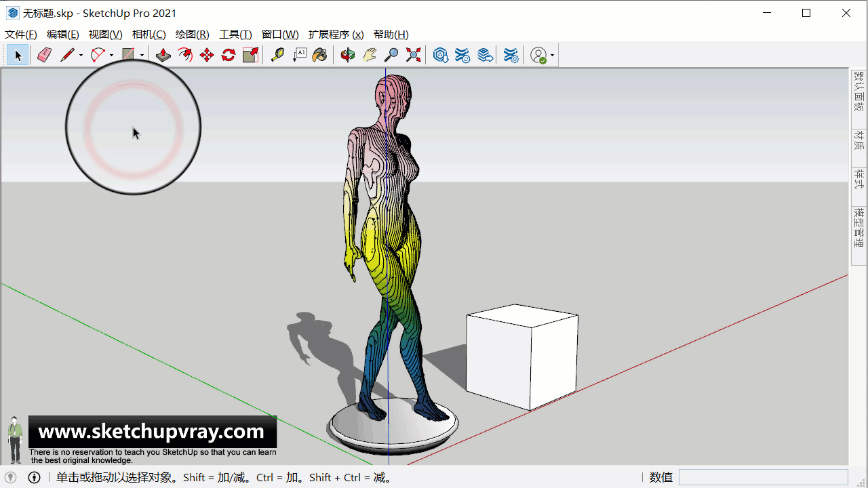The width and height of the screenshot is (868, 488).
Task: Choose the Line pencil tool
Action: tap(67, 55)
